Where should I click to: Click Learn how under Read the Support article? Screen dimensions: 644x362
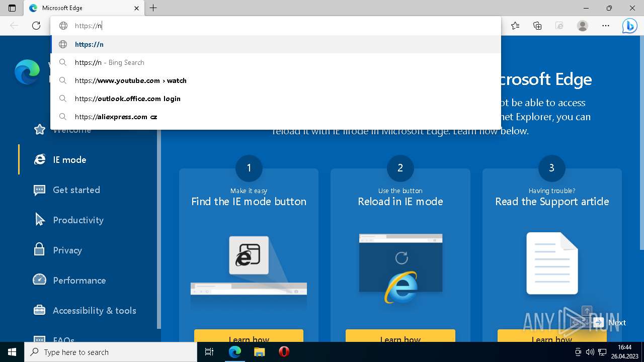pyautogui.click(x=552, y=336)
